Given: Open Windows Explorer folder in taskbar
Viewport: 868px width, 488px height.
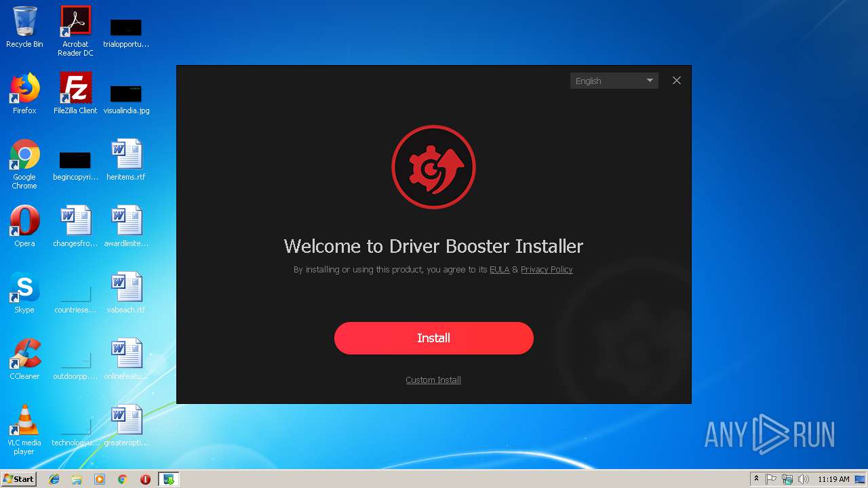Looking at the screenshot, I should tap(77, 479).
